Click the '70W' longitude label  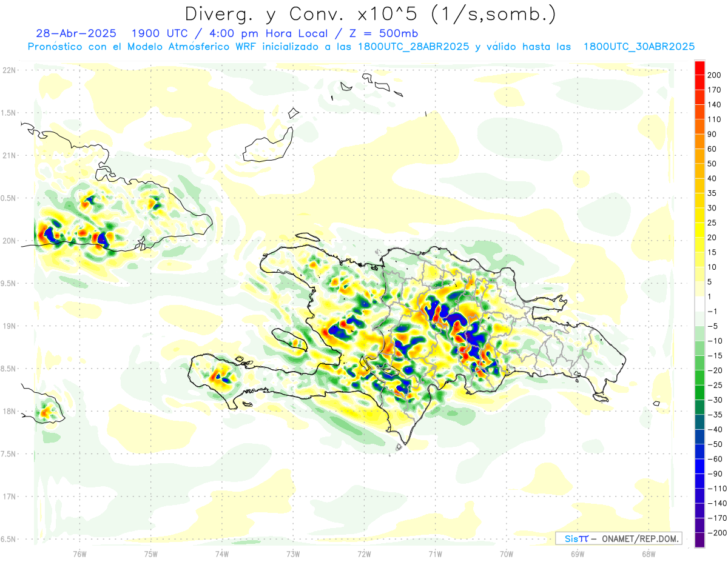click(x=507, y=554)
